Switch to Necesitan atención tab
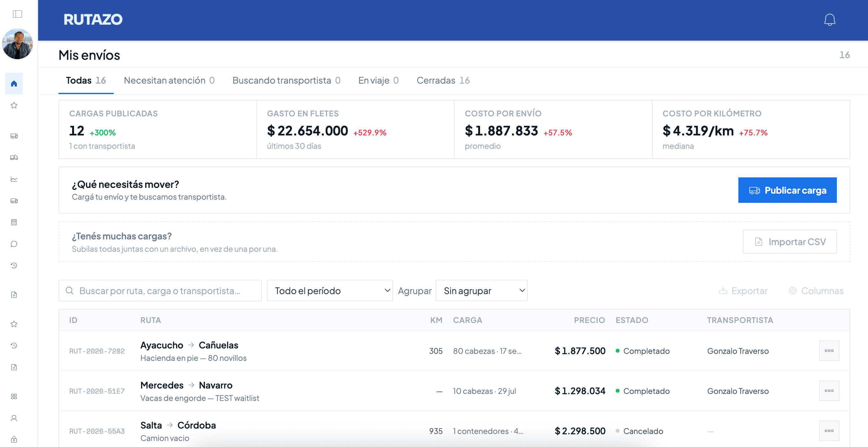 (x=169, y=80)
